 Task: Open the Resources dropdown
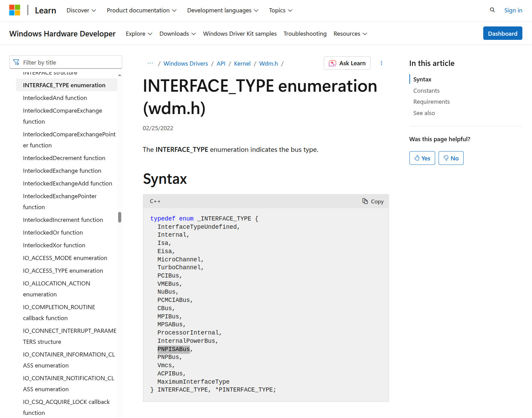pos(350,34)
